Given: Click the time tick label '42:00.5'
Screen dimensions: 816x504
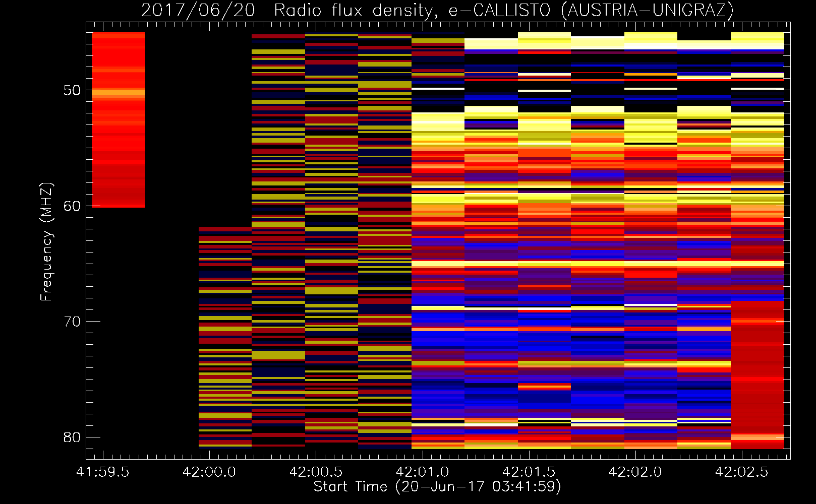Looking at the screenshot, I should [316, 472].
